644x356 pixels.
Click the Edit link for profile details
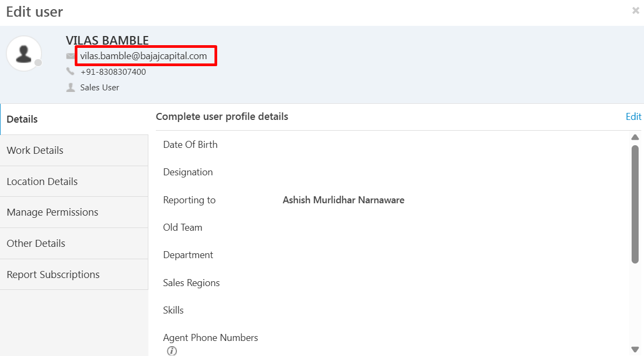tap(633, 117)
